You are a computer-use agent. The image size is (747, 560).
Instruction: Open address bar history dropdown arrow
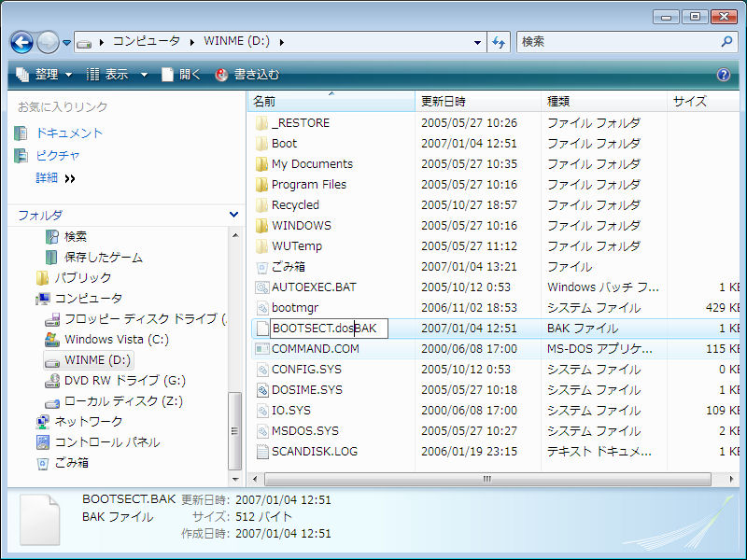coord(477,42)
